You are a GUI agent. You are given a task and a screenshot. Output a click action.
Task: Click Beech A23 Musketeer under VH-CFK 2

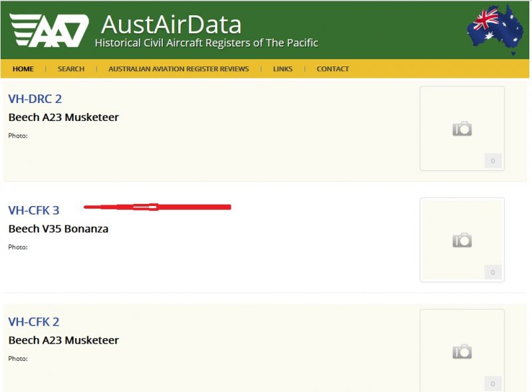tap(63, 340)
